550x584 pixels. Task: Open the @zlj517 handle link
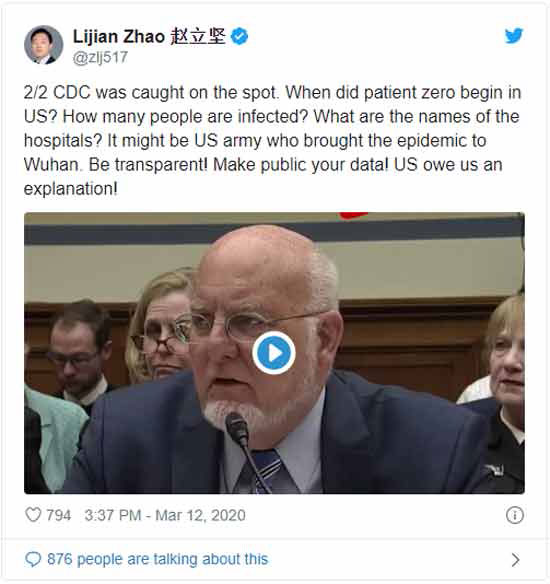[101, 57]
